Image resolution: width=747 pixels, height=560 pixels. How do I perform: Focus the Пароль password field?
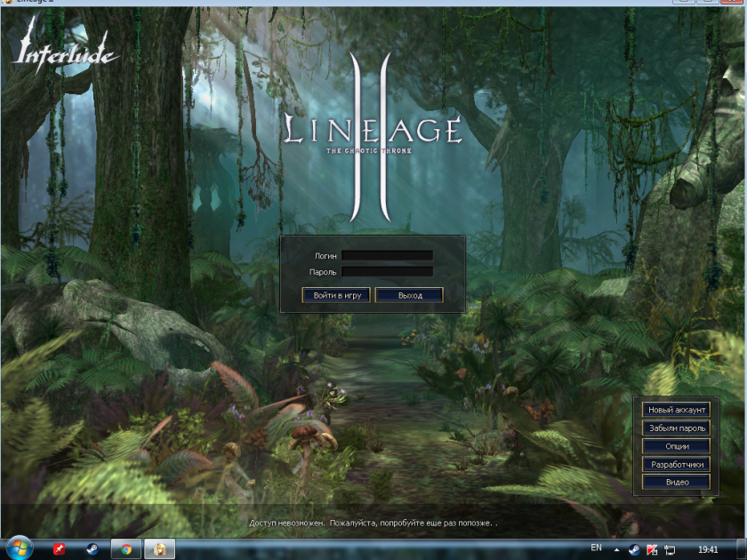click(x=387, y=272)
